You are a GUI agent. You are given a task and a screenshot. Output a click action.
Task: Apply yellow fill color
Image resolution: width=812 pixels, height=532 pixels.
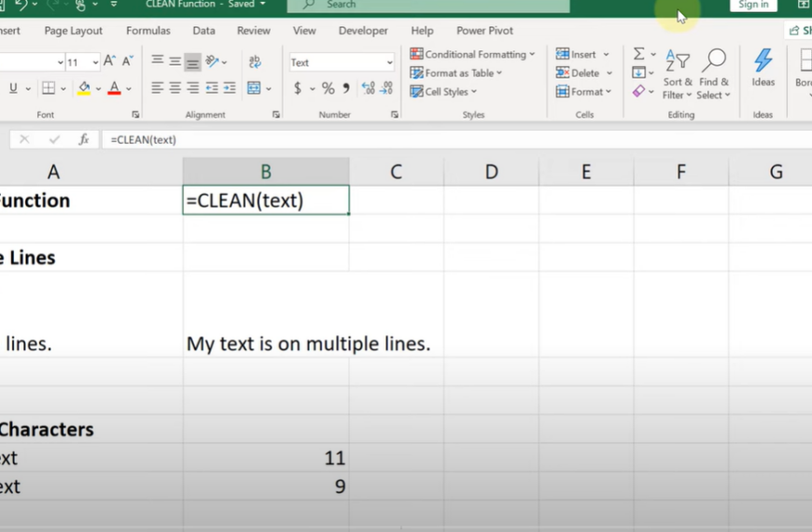coord(84,89)
